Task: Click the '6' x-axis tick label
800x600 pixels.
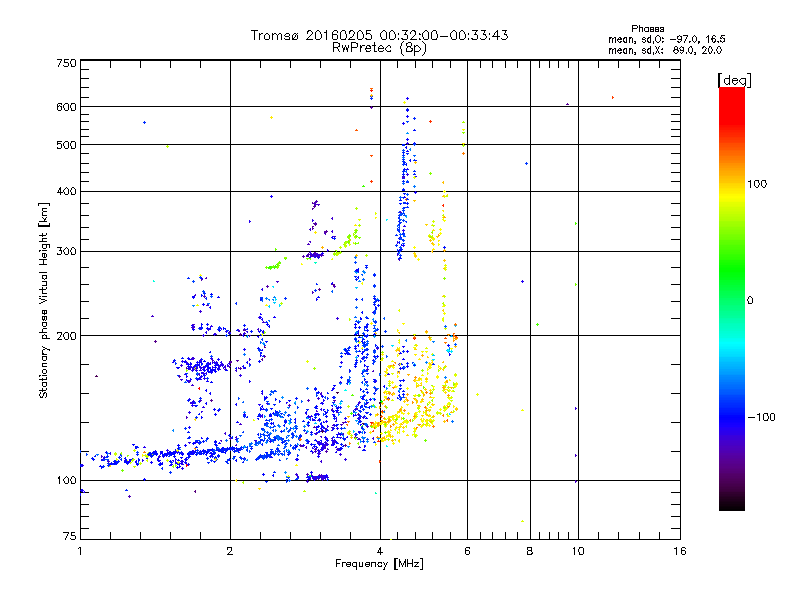Action: pos(467,551)
